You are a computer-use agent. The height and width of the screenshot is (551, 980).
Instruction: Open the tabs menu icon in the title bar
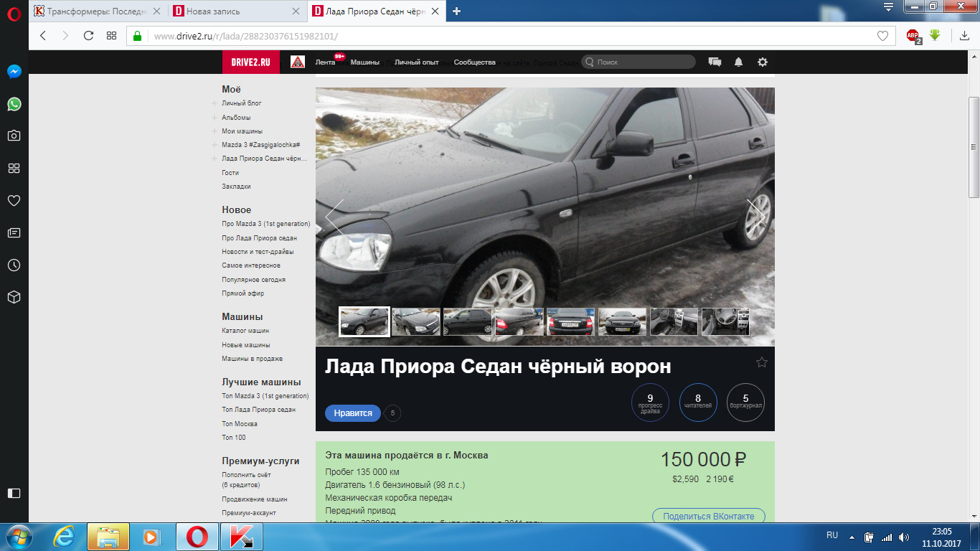888,7
